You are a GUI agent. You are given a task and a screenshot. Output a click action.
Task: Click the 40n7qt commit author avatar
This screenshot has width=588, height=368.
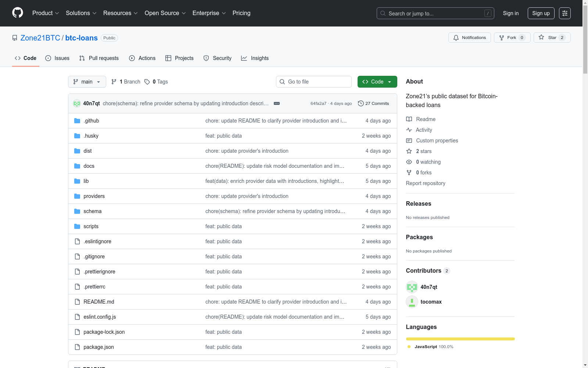point(77,103)
